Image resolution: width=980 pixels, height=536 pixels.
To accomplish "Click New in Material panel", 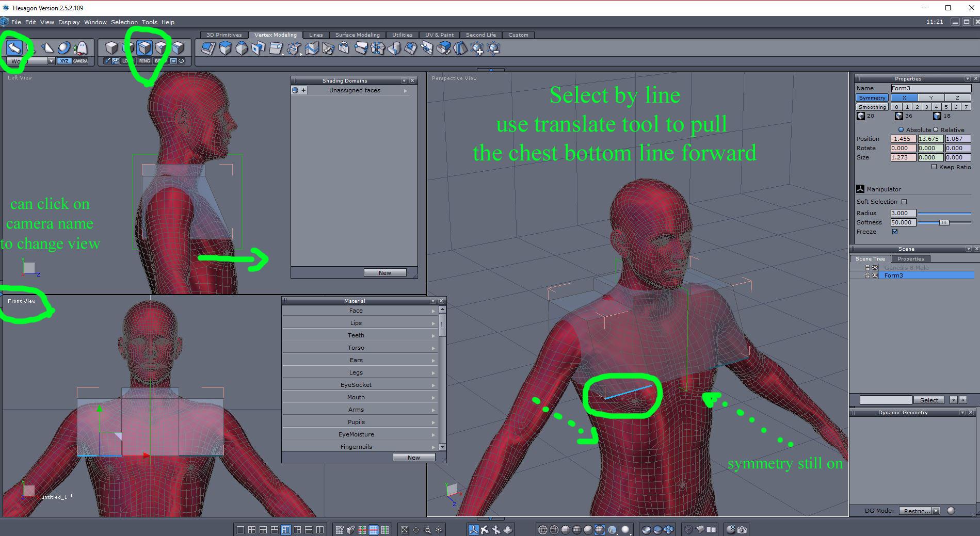I will (x=414, y=458).
